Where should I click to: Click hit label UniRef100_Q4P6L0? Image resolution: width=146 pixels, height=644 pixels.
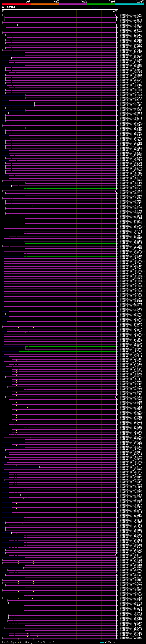coord(131,50)
